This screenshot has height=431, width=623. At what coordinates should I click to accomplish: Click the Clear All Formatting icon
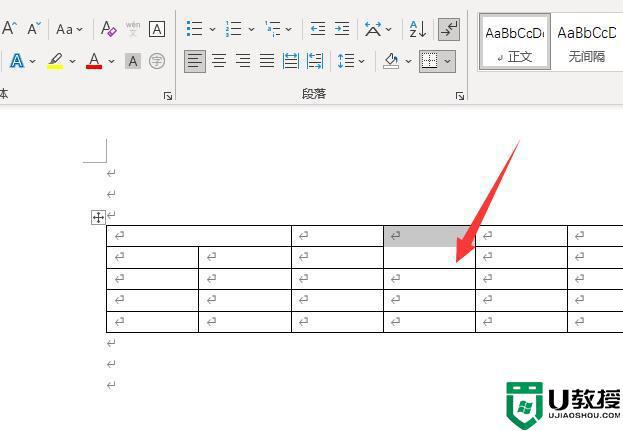[x=108, y=29]
